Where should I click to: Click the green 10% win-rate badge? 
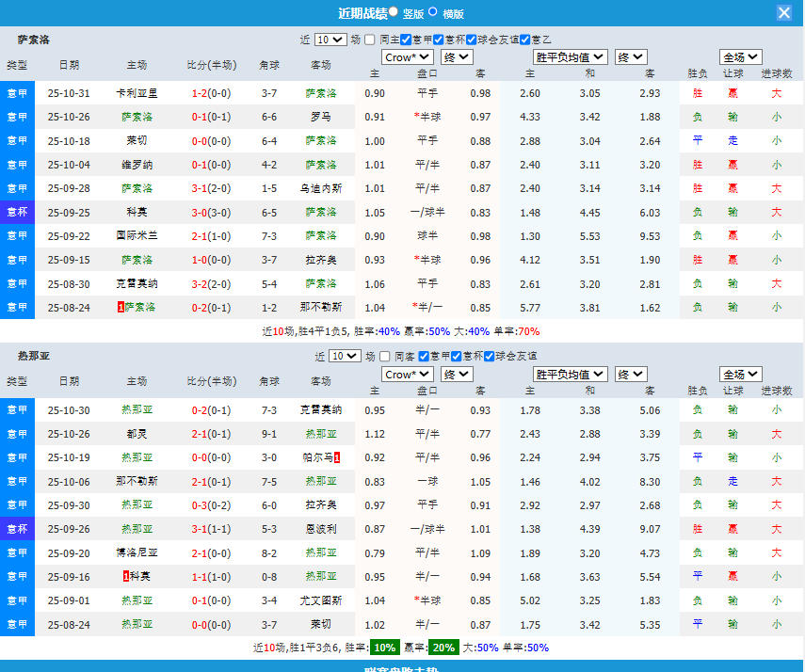pyautogui.click(x=383, y=648)
